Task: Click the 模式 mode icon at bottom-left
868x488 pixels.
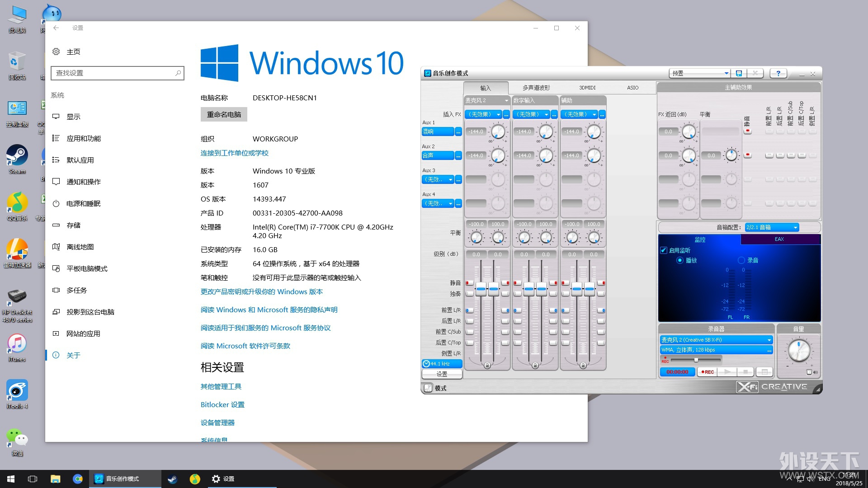Action: (428, 388)
